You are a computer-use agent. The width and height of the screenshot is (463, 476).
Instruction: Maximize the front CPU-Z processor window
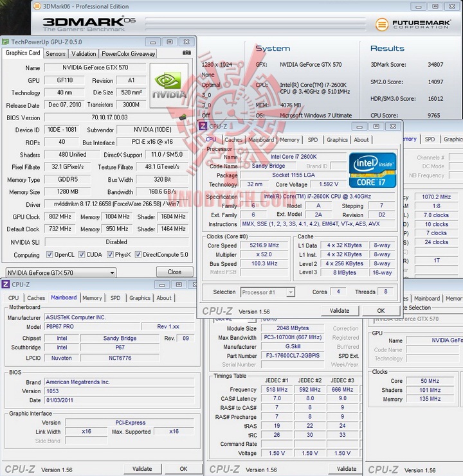click(376, 127)
